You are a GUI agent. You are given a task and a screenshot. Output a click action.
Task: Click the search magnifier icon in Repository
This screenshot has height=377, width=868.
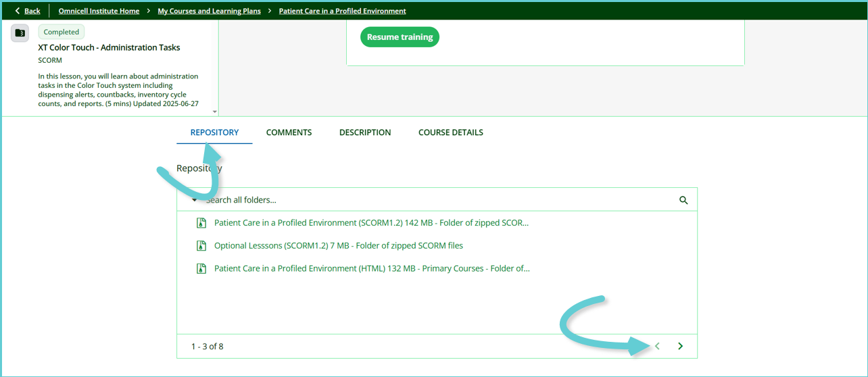683,200
